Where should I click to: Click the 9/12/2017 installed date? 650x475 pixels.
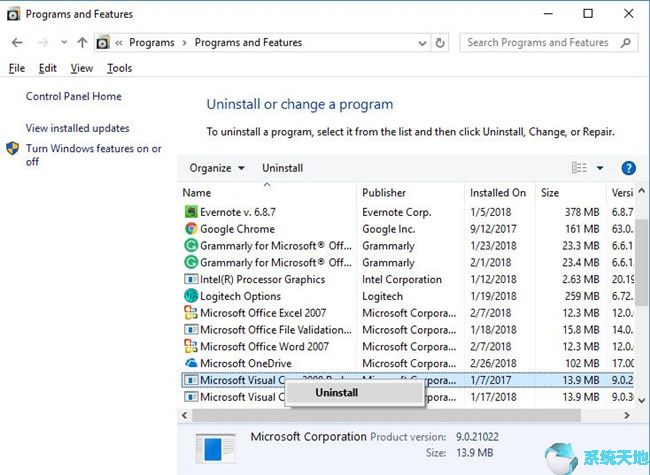tap(493, 229)
